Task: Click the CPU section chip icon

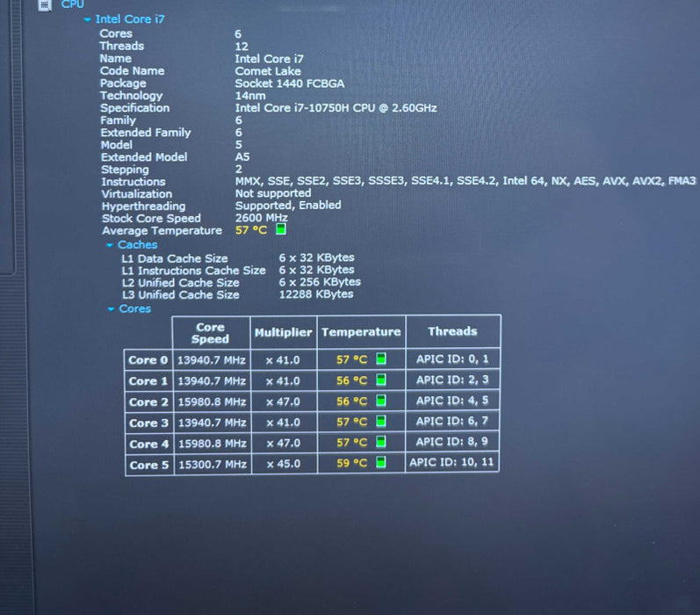Action: coord(45,5)
